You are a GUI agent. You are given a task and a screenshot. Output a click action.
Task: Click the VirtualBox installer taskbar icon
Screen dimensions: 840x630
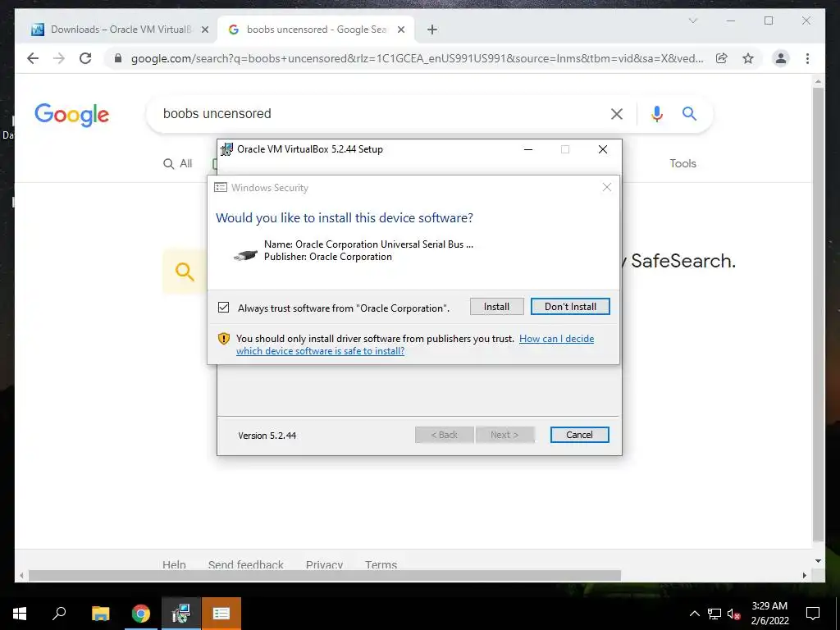(181, 614)
